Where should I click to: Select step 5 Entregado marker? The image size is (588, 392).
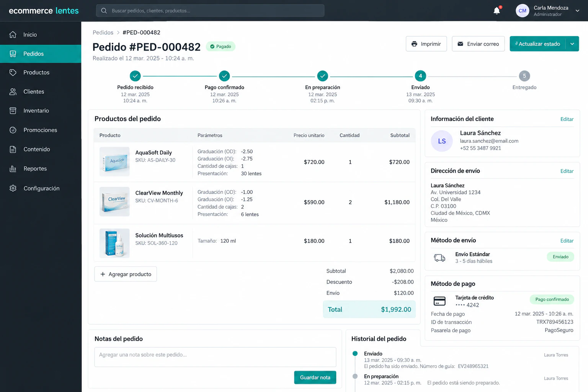point(524,76)
